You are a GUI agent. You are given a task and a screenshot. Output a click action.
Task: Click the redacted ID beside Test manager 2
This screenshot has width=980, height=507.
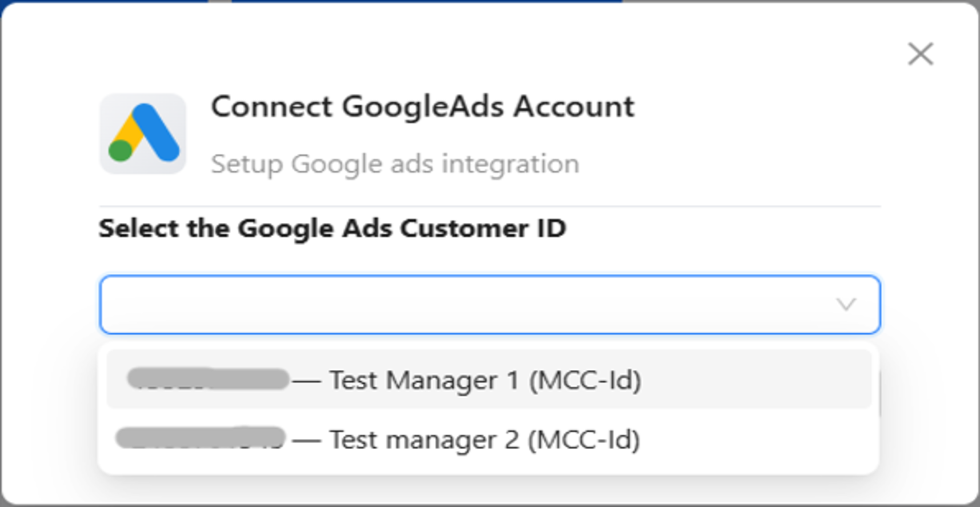tap(200, 438)
